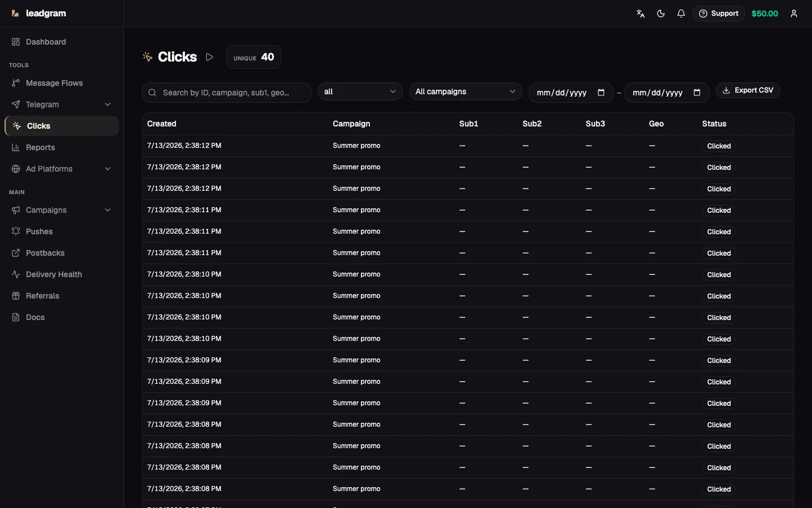Open Message Flows in sidebar

point(62,83)
